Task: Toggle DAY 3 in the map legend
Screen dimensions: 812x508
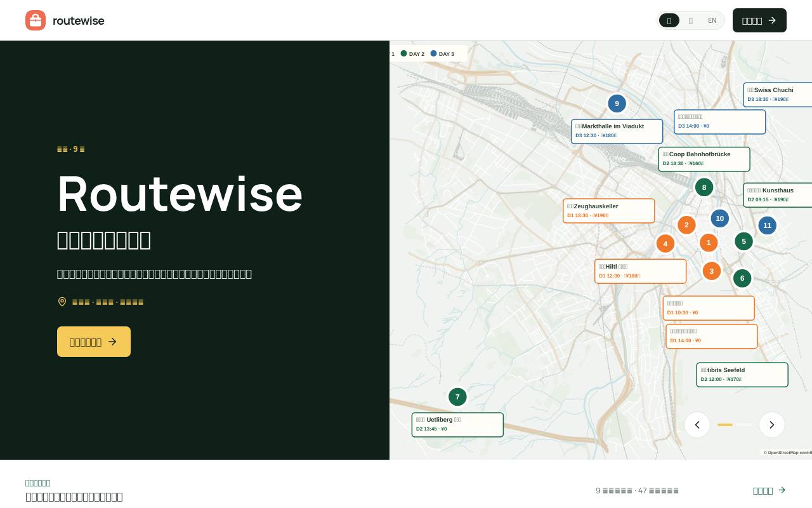Action: tap(442, 54)
